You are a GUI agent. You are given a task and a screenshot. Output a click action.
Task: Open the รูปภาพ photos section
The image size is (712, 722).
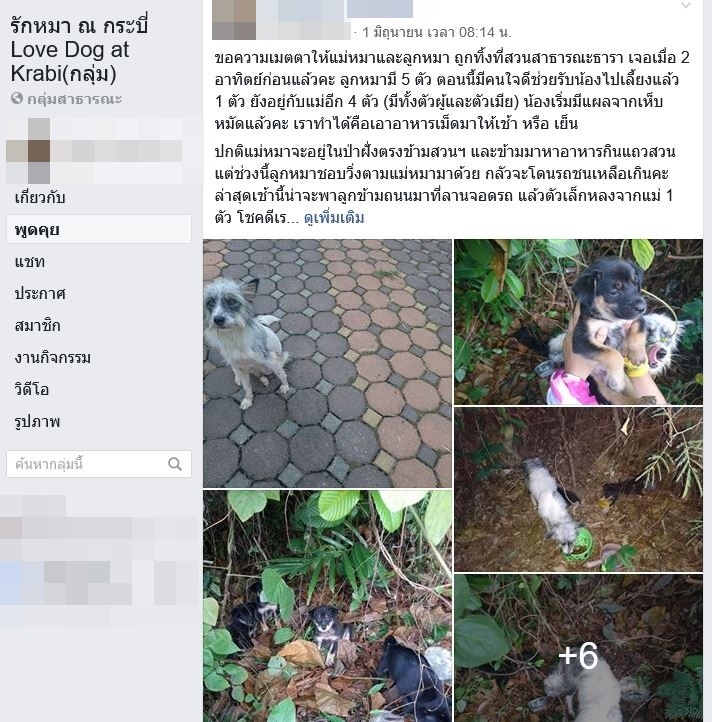pyautogui.click(x=37, y=421)
